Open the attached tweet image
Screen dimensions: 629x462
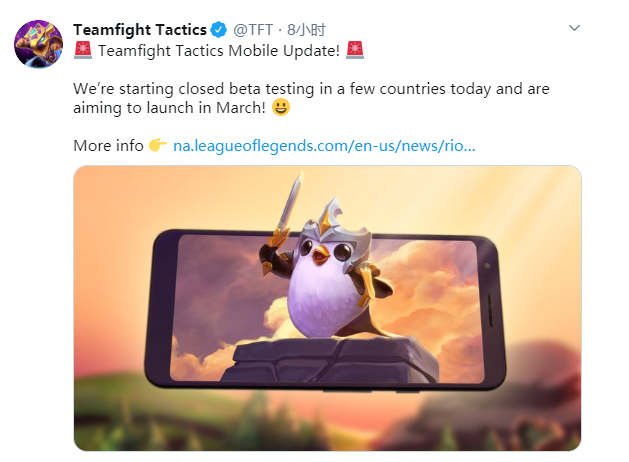pyautogui.click(x=327, y=308)
